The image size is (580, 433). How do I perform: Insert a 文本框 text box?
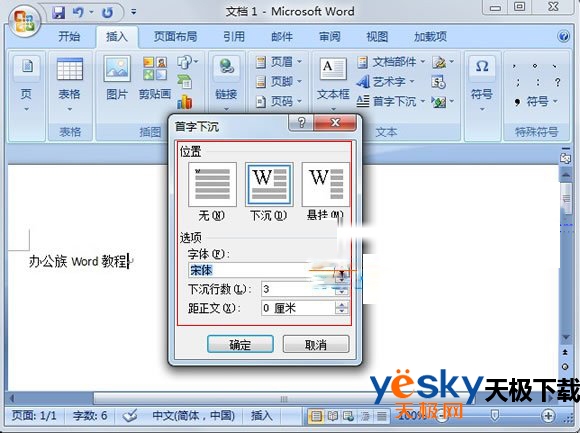333,84
